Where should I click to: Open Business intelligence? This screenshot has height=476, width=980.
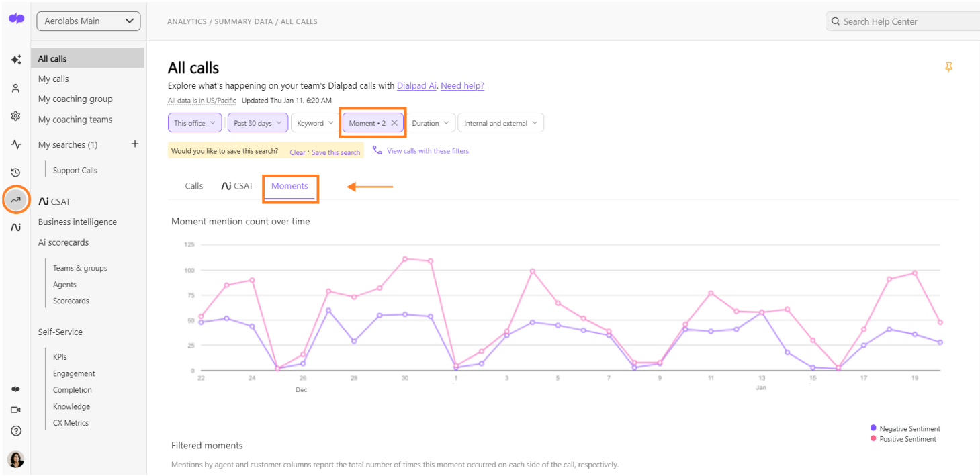[x=77, y=222]
